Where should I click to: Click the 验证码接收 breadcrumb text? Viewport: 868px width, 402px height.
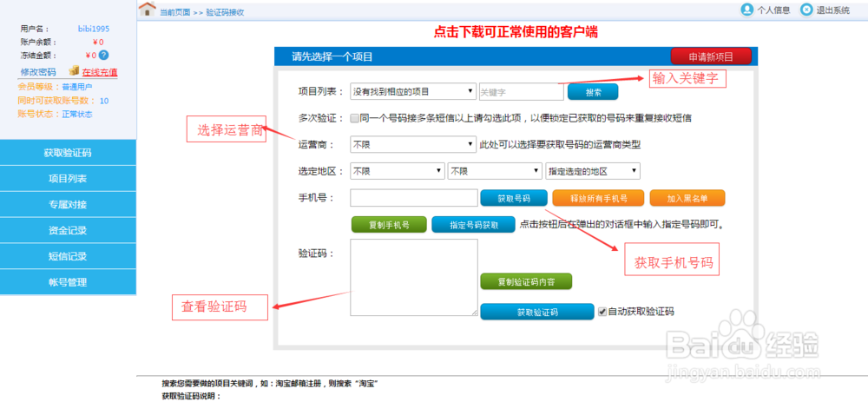(225, 11)
